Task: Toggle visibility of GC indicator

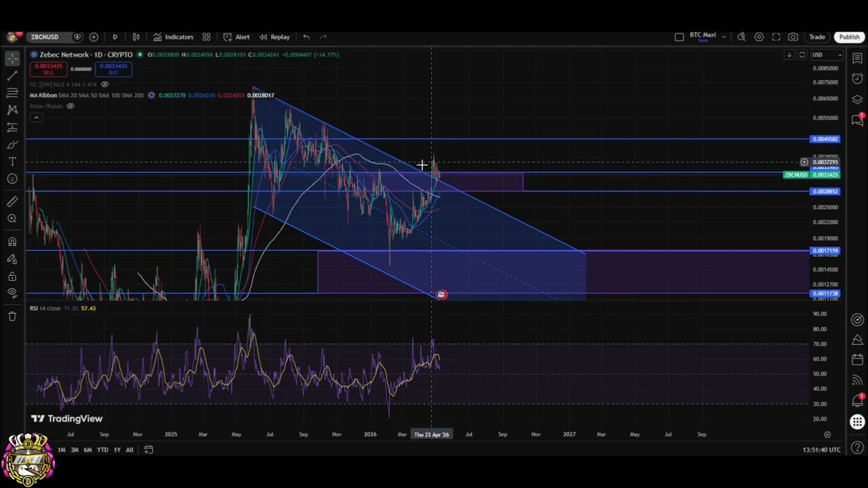Action: 104,84
